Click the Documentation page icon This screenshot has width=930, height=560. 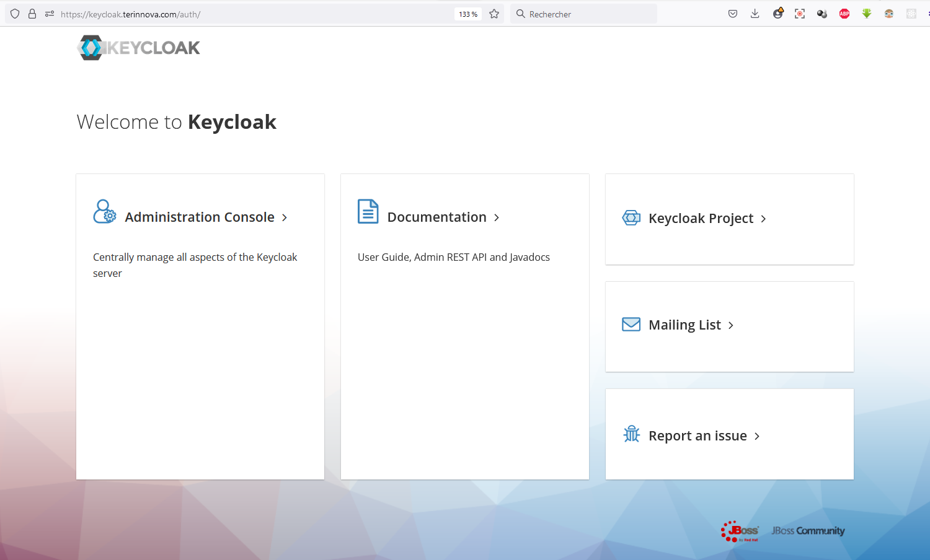(368, 212)
